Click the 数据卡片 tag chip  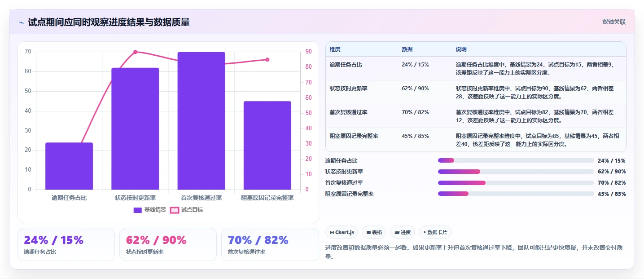click(435, 232)
